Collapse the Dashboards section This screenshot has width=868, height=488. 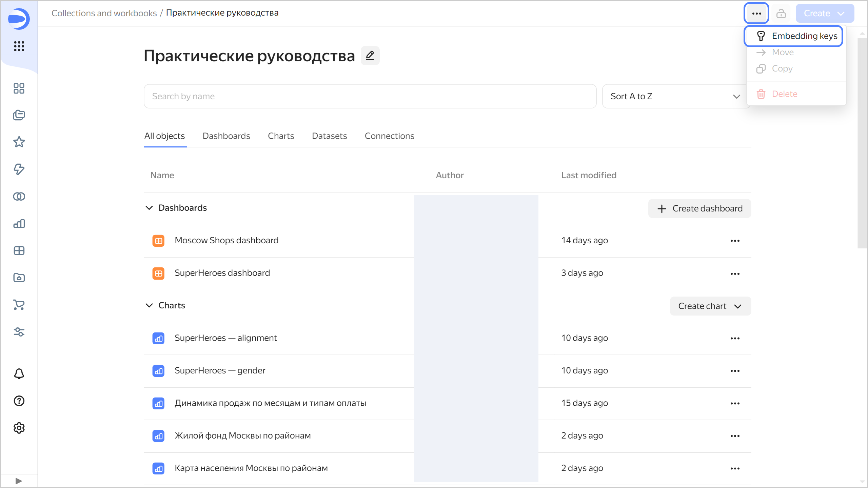(x=149, y=208)
